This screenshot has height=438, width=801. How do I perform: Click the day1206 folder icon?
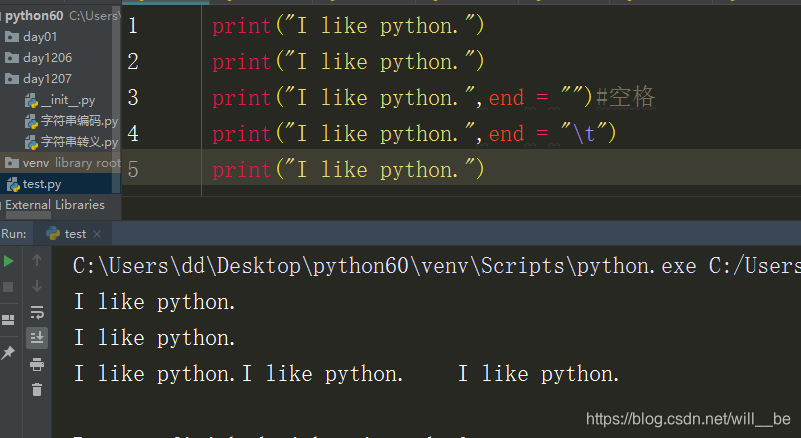click(x=12, y=58)
